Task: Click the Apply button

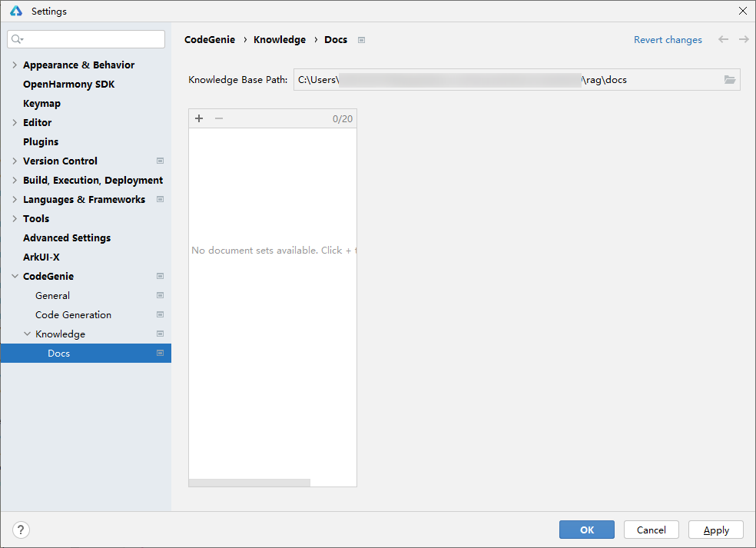Action: (716, 530)
